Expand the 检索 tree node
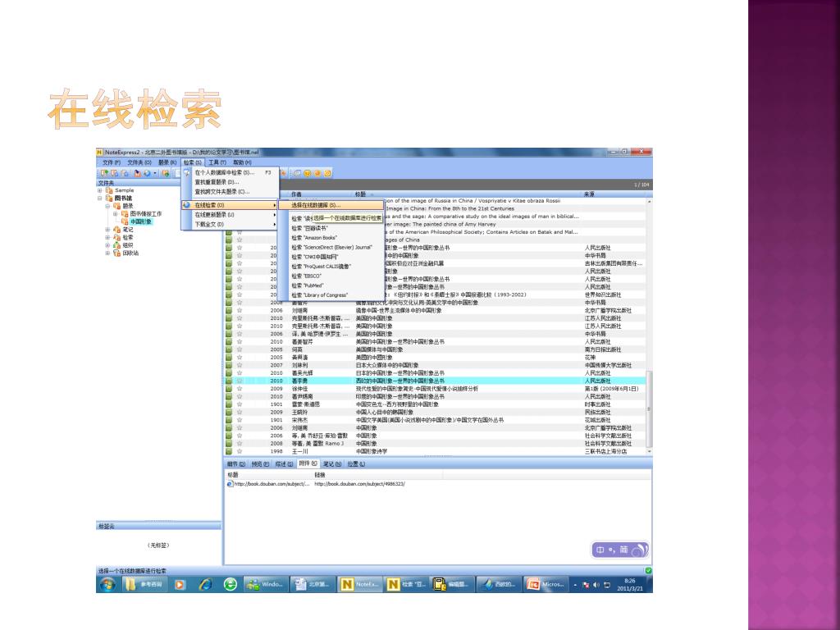Image resolution: width=840 pixels, height=630 pixels. coord(107,237)
